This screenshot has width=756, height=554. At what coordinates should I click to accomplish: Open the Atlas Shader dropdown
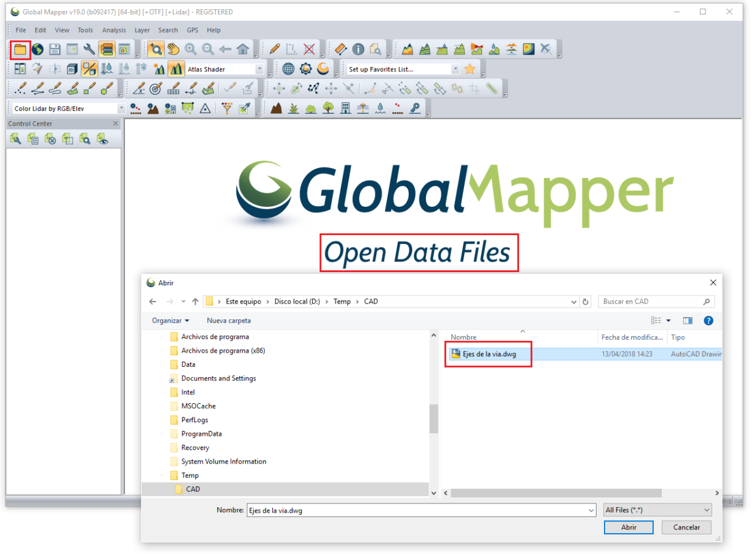(260, 68)
